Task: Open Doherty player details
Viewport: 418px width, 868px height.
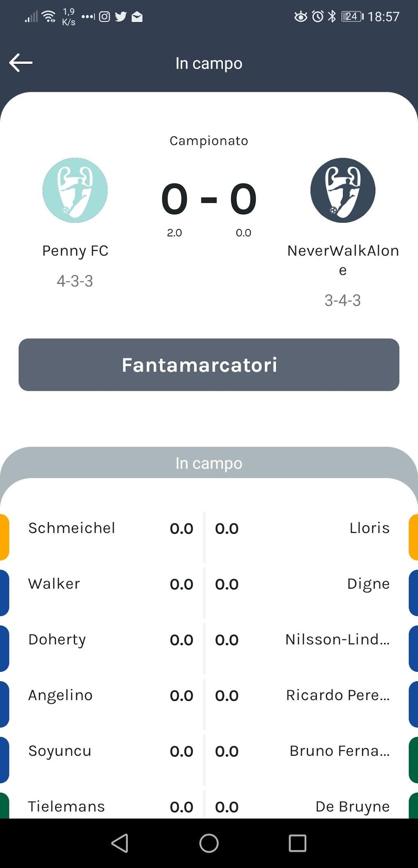Action: point(57,639)
